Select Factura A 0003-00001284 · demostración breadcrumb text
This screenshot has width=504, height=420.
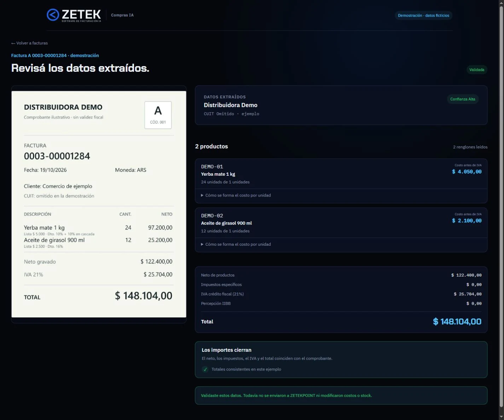pyautogui.click(x=55, y=56)
